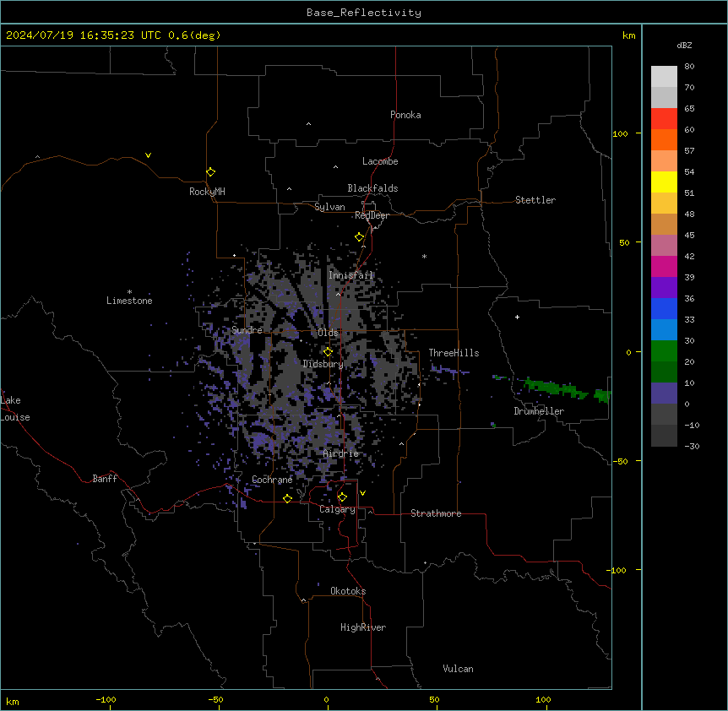Click the RockyMH city label
The height and width of the screenshot is (711, 728).
(x=207, y=192)
